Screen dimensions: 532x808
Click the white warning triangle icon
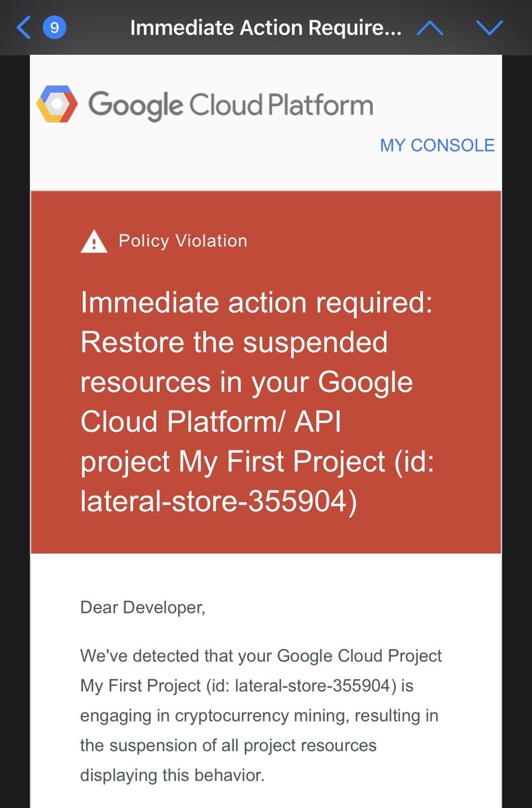[94, 241]
